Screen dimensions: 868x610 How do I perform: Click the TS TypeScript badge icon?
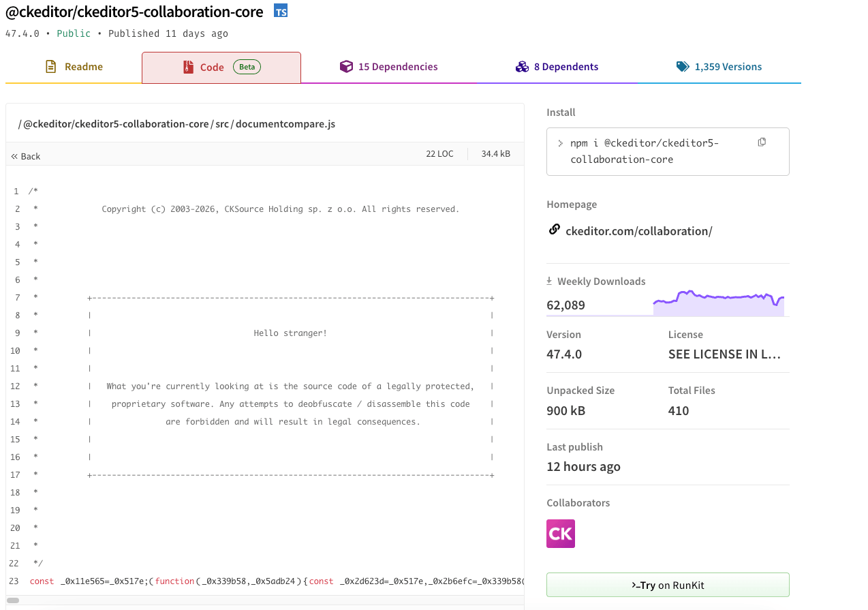(280, 11)
